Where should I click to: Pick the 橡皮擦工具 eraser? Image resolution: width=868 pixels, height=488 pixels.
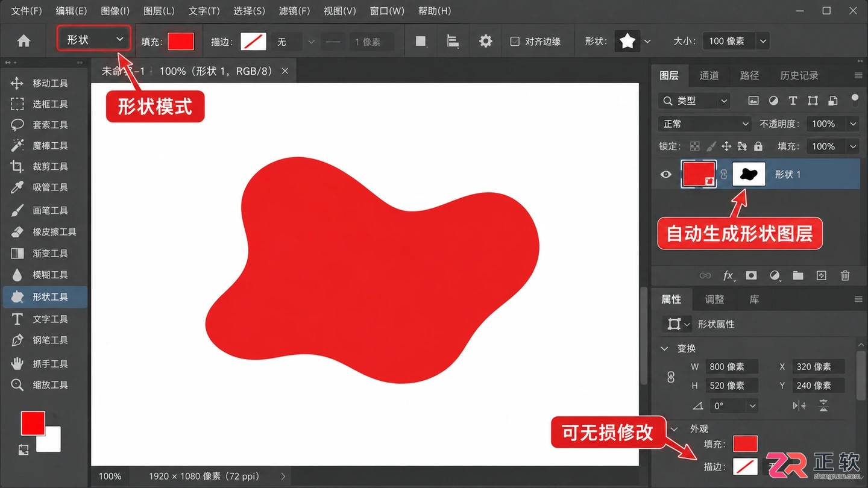pyautogui.click(x=43, y=232)
